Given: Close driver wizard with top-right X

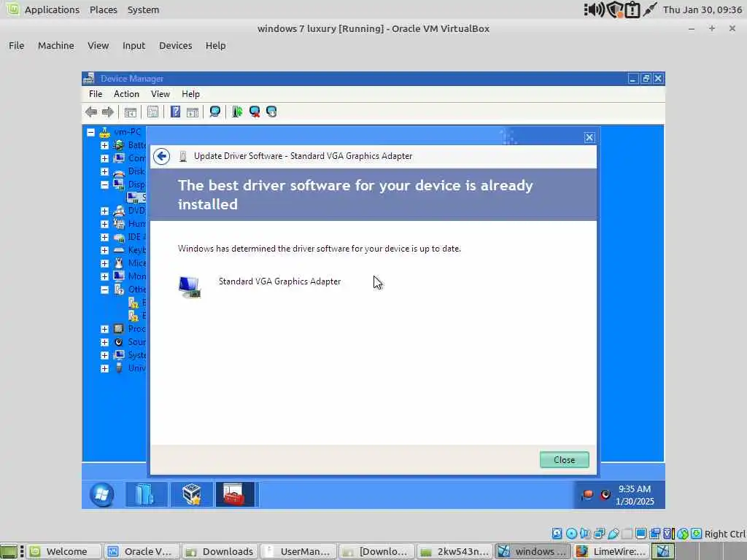Looking at the screenshot, I should [589, 137].
